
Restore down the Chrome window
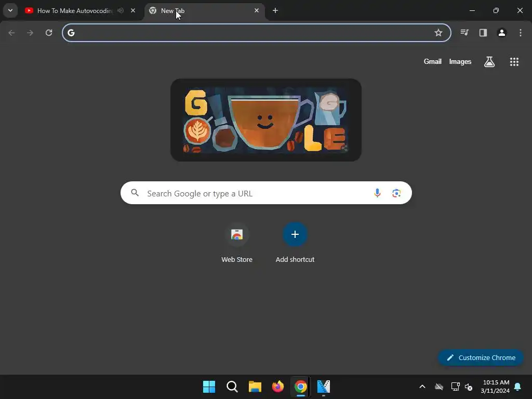496,10
